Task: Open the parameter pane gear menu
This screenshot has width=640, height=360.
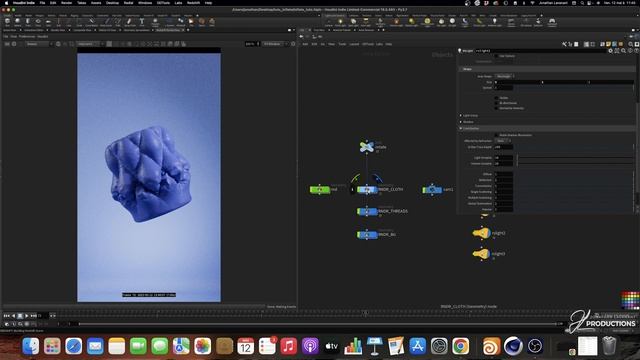Action: 611,51
